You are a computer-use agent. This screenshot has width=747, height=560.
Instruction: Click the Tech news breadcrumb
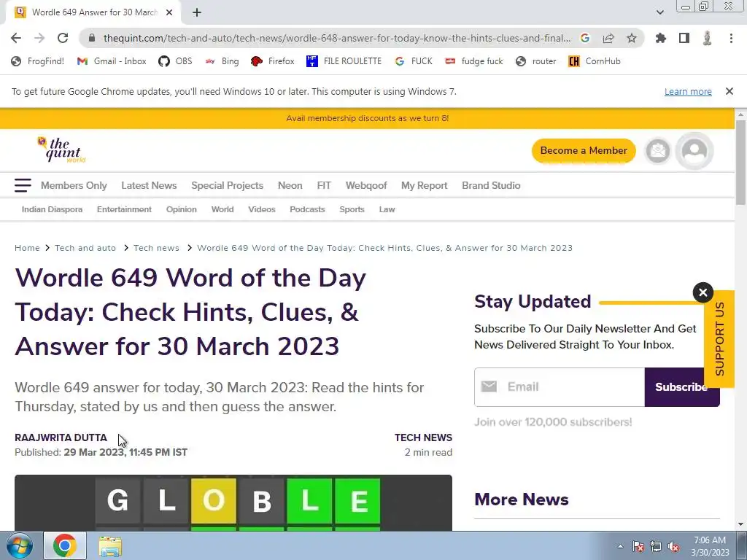(x=156, y=248)
